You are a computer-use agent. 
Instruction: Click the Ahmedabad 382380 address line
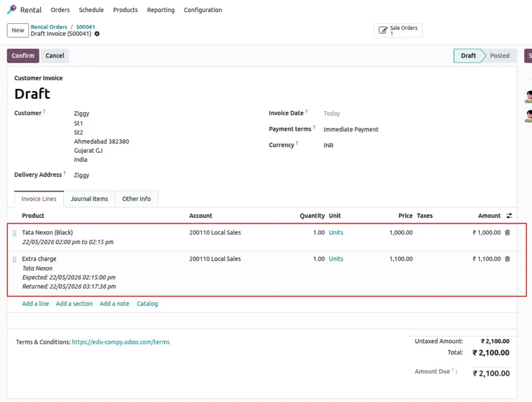coord(101,141)
